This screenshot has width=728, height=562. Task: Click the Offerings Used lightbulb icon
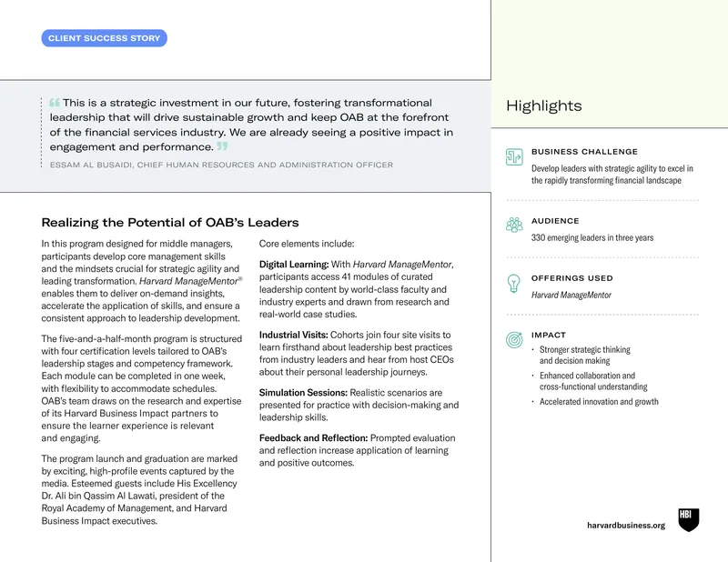point(513,283)
